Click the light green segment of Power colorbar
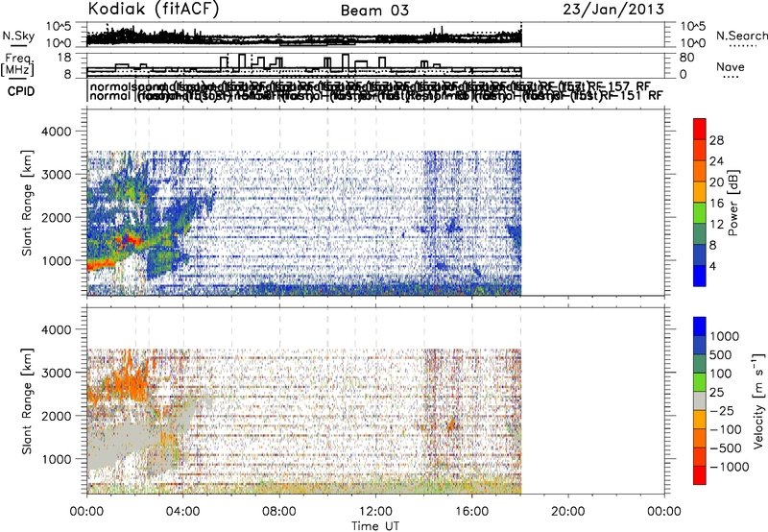 point(700,213)
